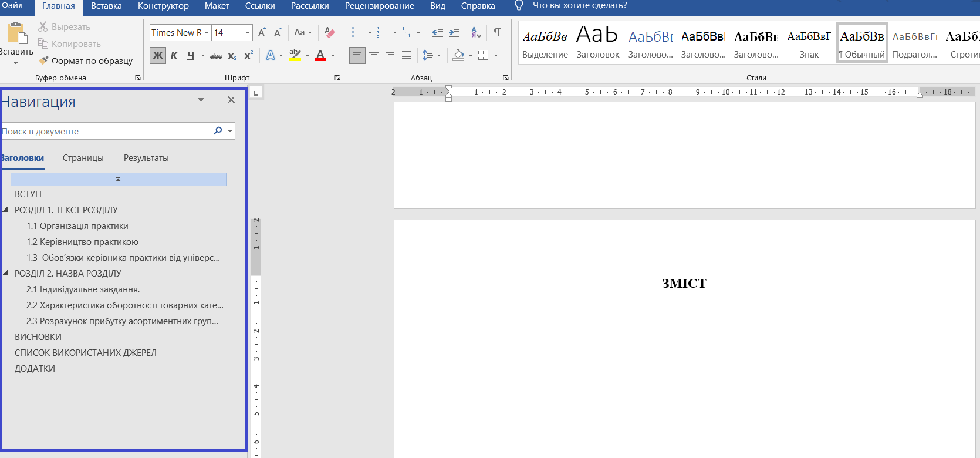
Task: Set justify paragraph alignment
Action: pyautogui.click(x=407, y=55)
